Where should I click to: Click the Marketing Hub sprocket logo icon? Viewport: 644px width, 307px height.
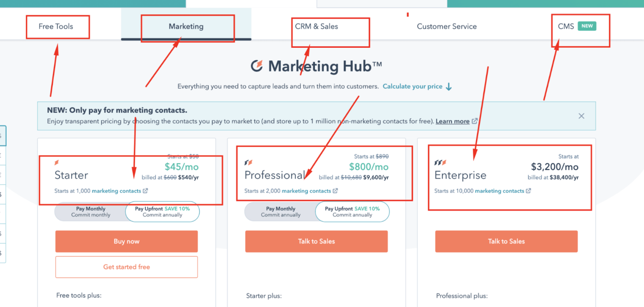point(258,66)
